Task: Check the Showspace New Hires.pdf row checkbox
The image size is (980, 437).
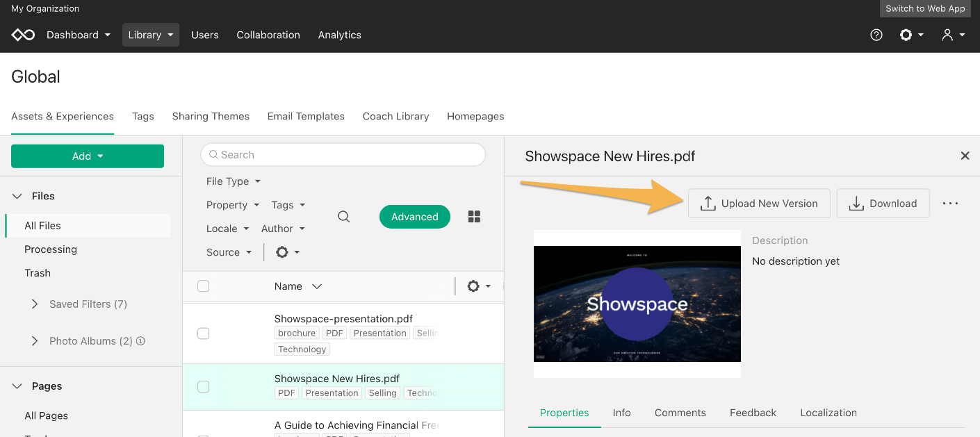Action: (x=203, y=386)
